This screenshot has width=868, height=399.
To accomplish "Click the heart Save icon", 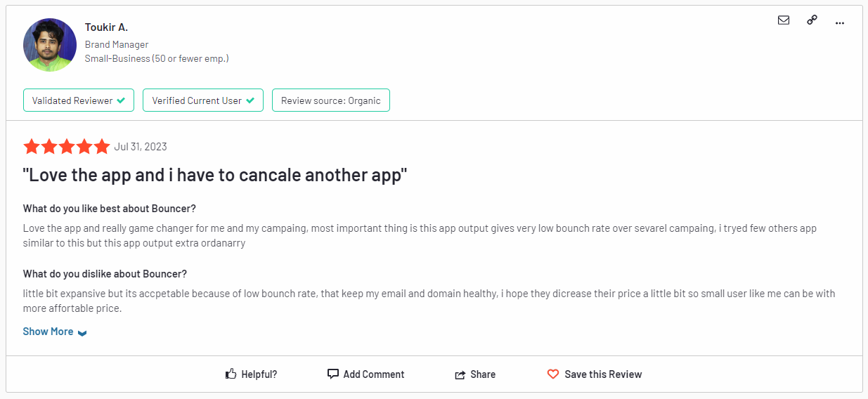I will (x=553, y=374).
